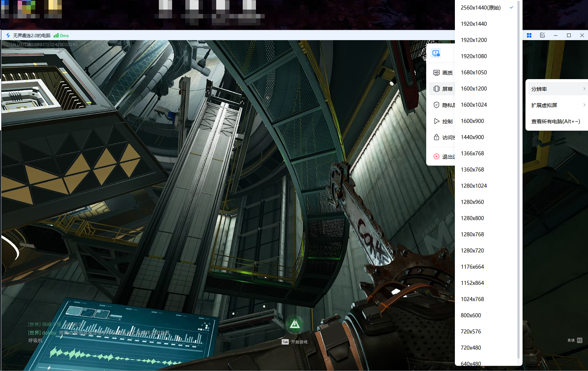
Task: Select 查看所有电脑 menu item
Action: pyautogui.click(x=555, y=121)
